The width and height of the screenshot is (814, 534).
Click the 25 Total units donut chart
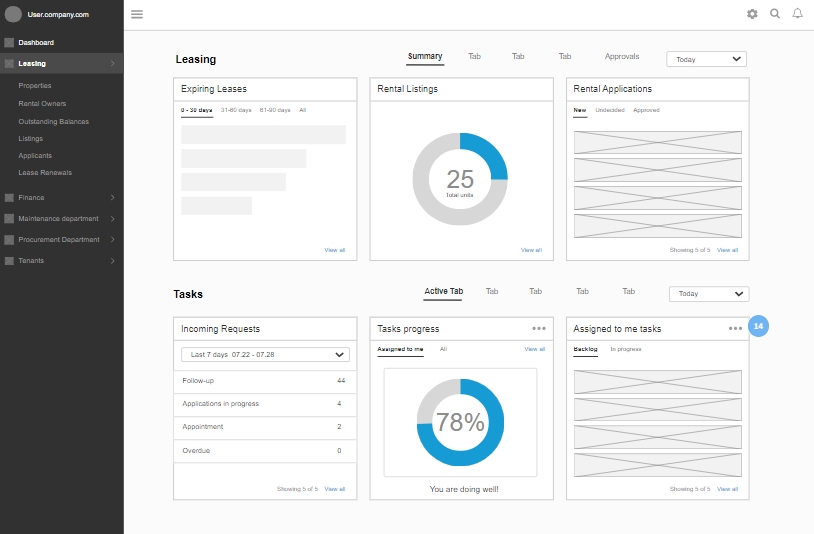460,179
